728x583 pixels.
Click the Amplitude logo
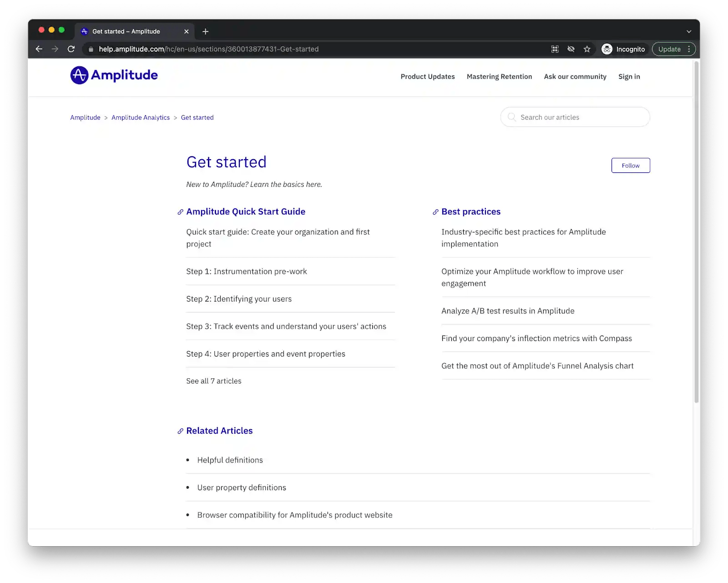coord(113,75)
